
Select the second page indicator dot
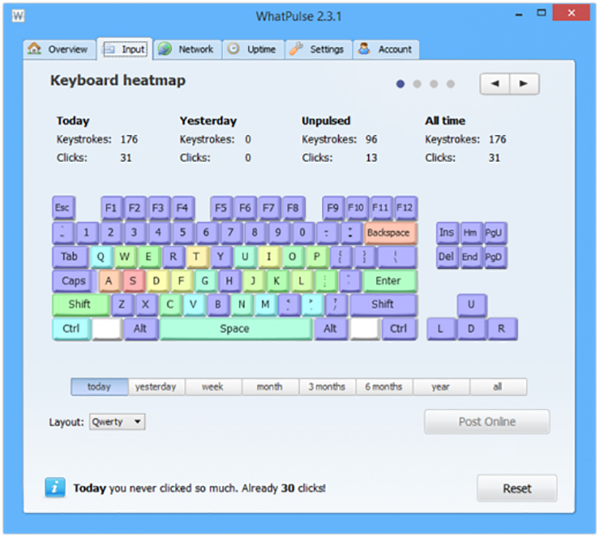coord(417,84)
